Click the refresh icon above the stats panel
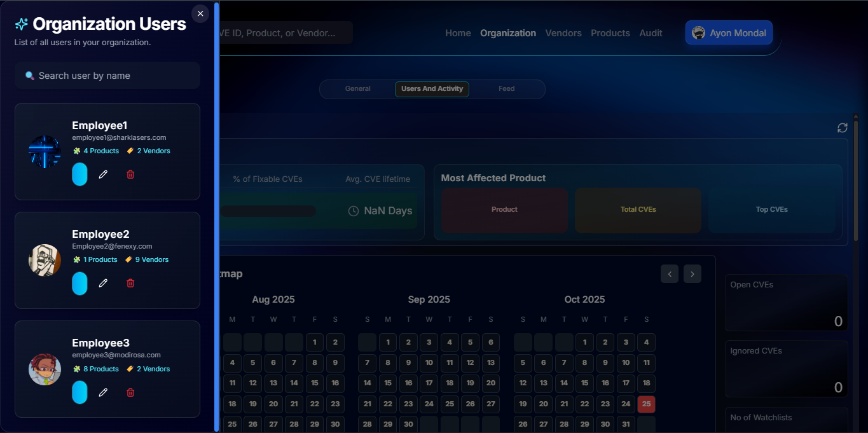The image size is (868, 433). pyautogui.click(x=843, y=128)
